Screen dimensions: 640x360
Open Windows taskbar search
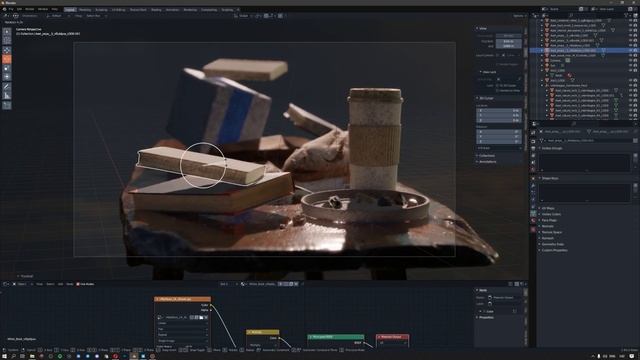tap(13, 356)
